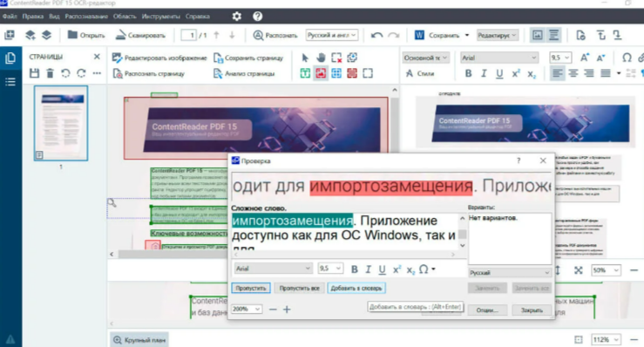Click Крупный план tab at bottom

[x=139, y=340]
